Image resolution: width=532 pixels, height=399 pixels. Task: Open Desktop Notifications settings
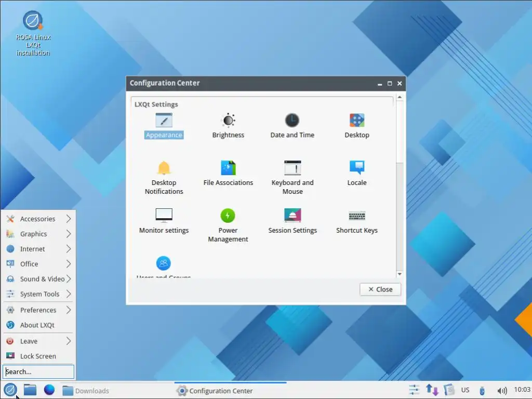(x=164, y=177)
